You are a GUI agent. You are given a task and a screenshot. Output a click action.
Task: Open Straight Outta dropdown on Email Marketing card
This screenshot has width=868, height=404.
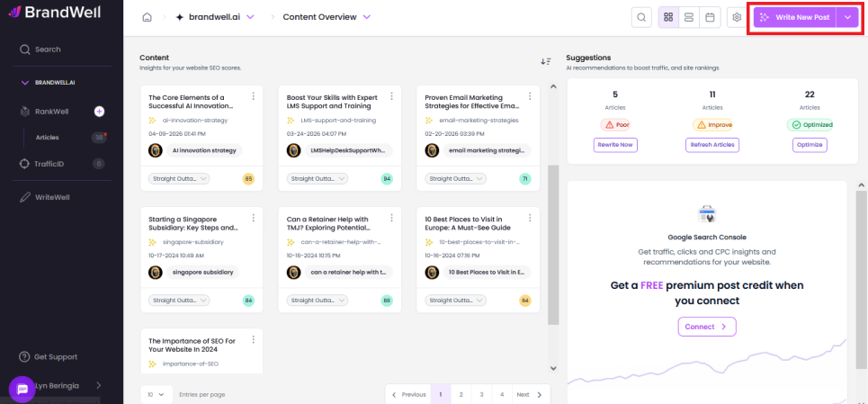[x=456, y=179]
